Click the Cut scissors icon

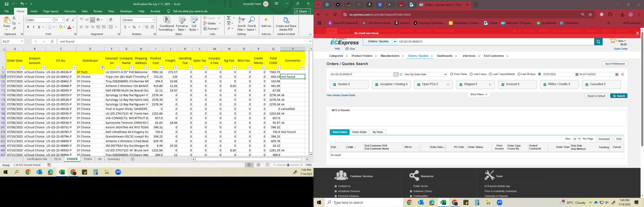(x=14, y=18)
